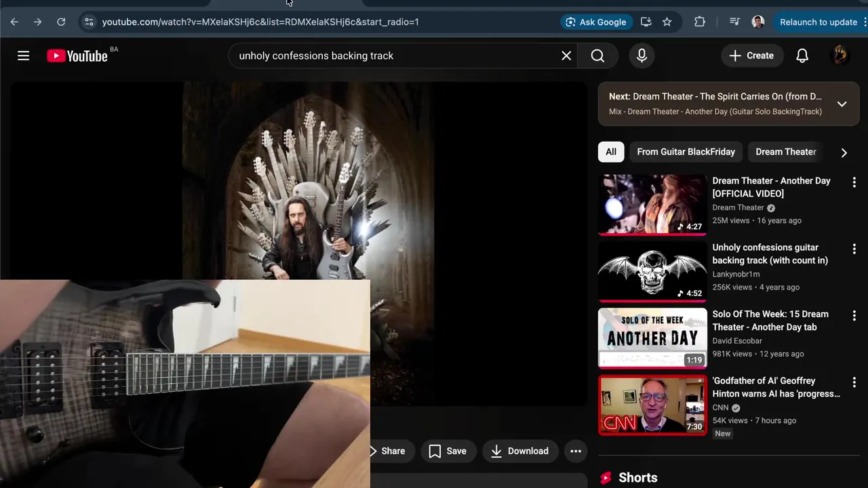Open the browser extensions puzzle icon

pyautogui.click(x=700, y=22)
